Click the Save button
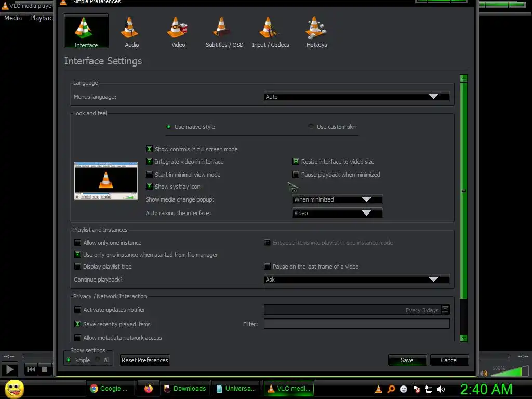This screenshot has height=399, width=532. [407, 360]
